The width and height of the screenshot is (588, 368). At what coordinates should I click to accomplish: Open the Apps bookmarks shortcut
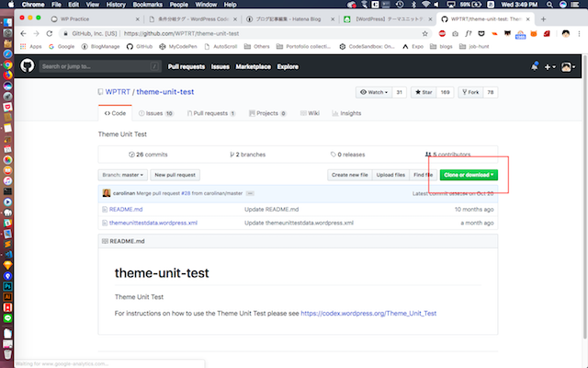pyautogui.click(x=30, y=47)
